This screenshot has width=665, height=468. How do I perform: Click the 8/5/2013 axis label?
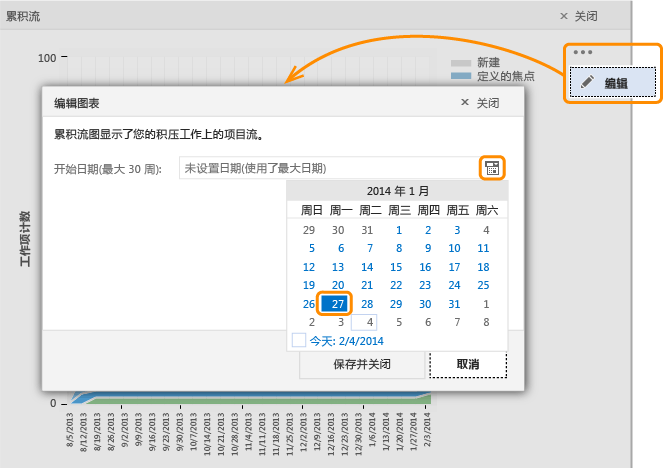[70, 429]
